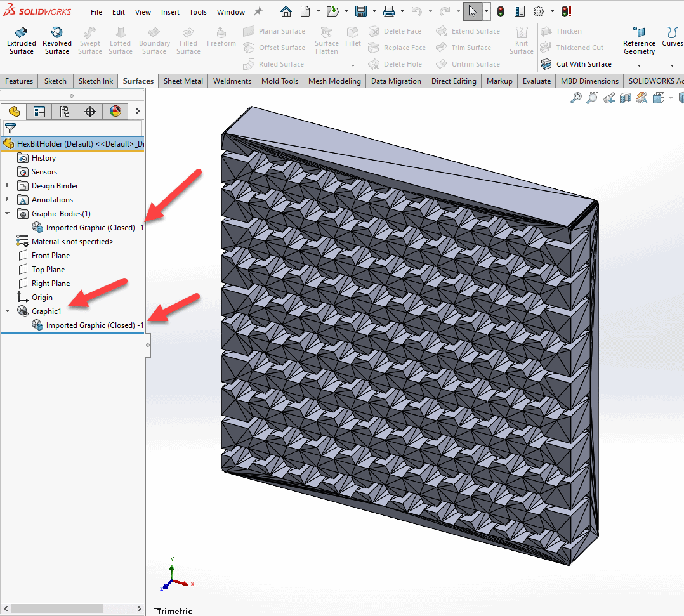The width and height of the screenshot is (684, 616).
Task: Pin the menu bar
Action: click(x=258, y=11)
